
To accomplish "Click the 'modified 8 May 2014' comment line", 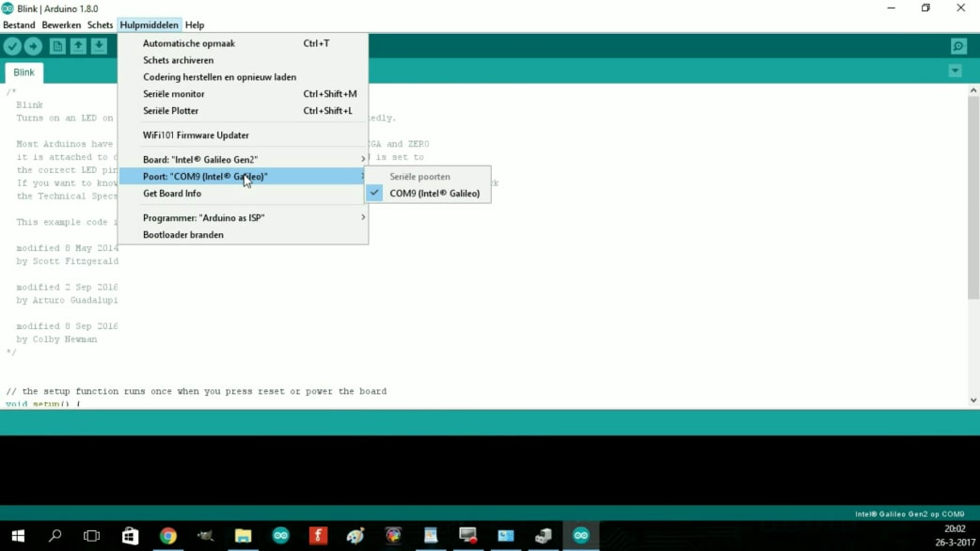I will pyautogui.click(x=67, y=248).
